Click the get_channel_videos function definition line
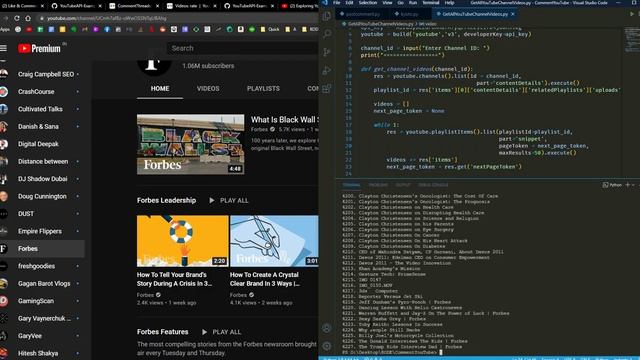This screenshot has width=640, height=360. (417, 69)
